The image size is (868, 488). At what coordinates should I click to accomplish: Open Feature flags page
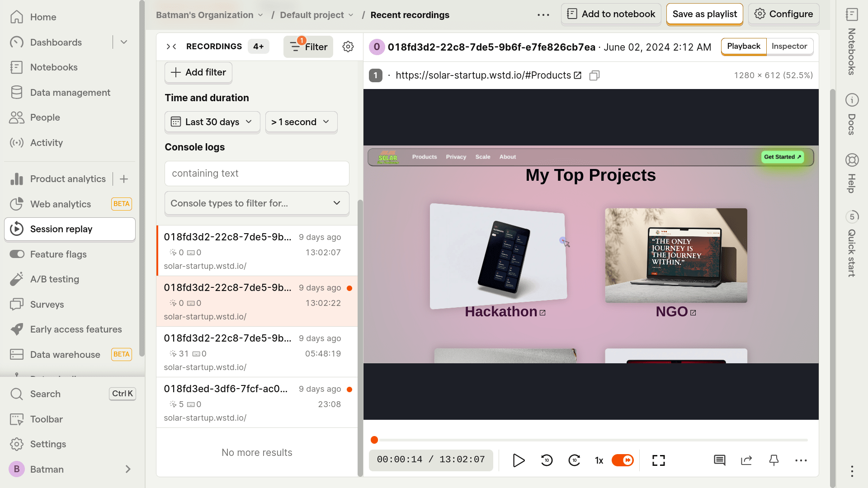coord(70,254)
